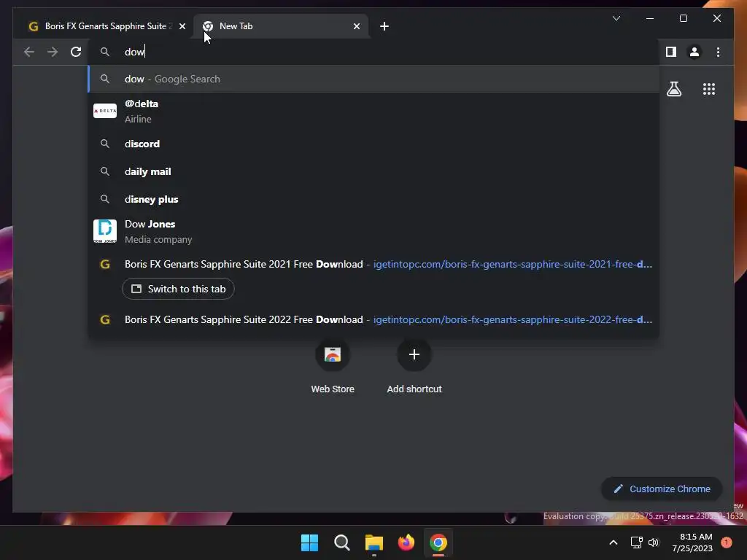
Task: Select the dow - Google Search suggestion
Action: [x=373, y=79]
